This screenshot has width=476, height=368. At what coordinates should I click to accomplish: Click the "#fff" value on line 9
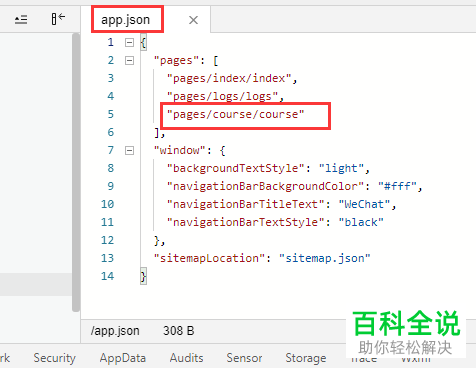pos(397,186)
